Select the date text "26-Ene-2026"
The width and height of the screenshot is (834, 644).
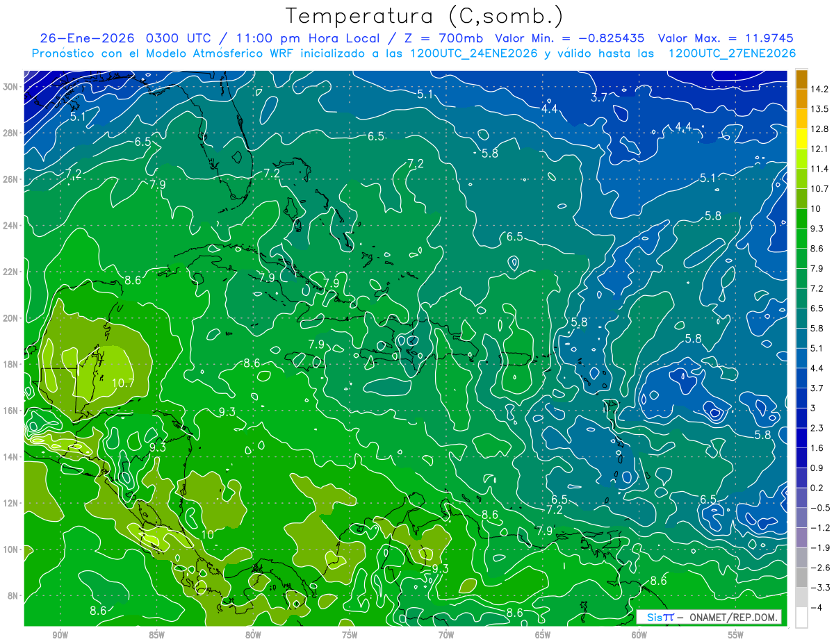click(x=88, y=38)
